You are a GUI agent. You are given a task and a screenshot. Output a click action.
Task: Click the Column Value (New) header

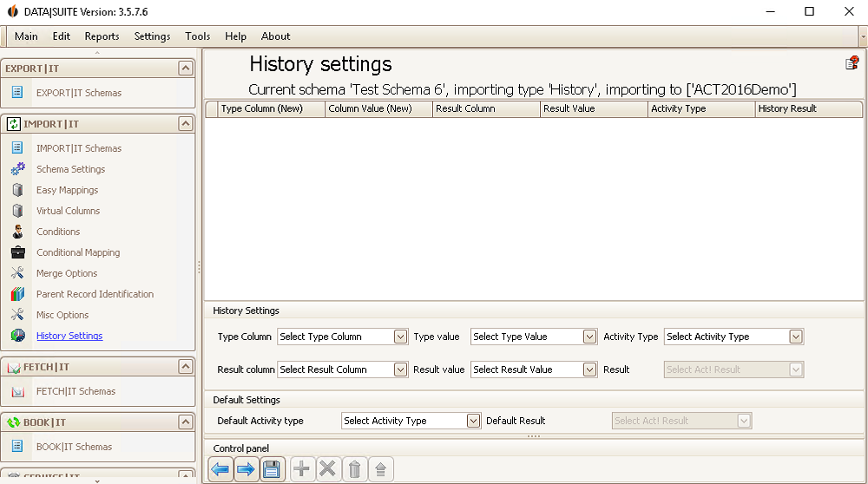coord(378,109)
